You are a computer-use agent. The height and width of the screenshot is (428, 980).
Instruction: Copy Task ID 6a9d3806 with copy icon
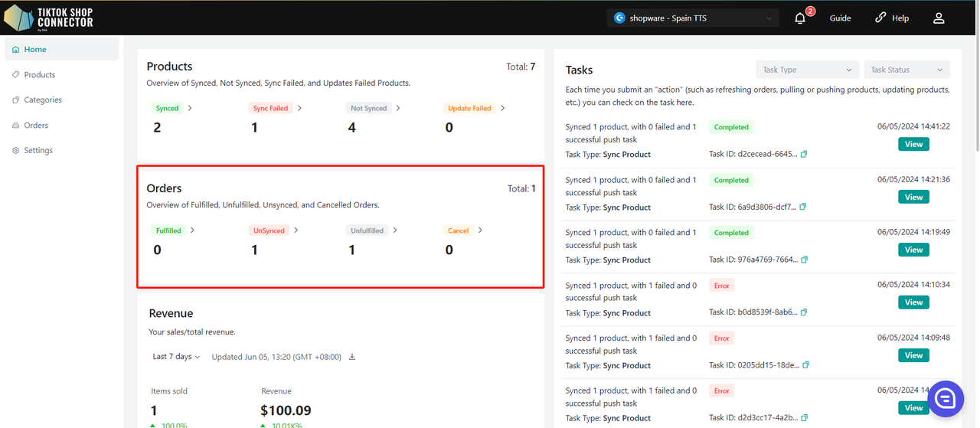804,207
